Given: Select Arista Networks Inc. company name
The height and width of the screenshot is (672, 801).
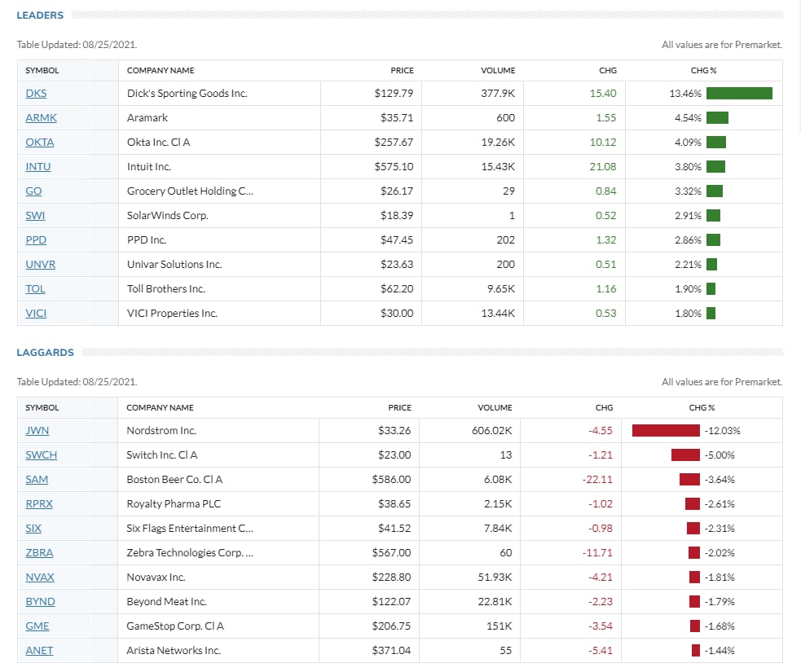Looking at the screenshot, I should pos(174,651).
